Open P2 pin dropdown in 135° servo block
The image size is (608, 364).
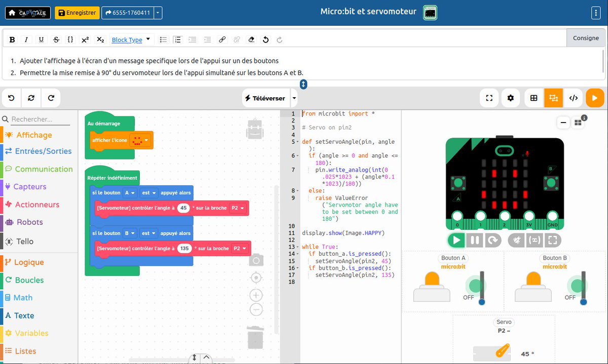click(x=240, y=249)
